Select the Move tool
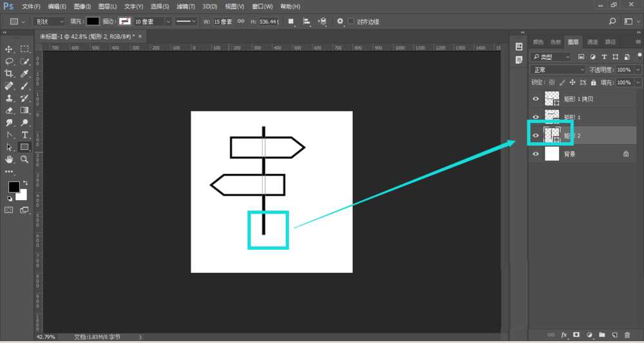 pyautogui.click(x=9, y=49)
